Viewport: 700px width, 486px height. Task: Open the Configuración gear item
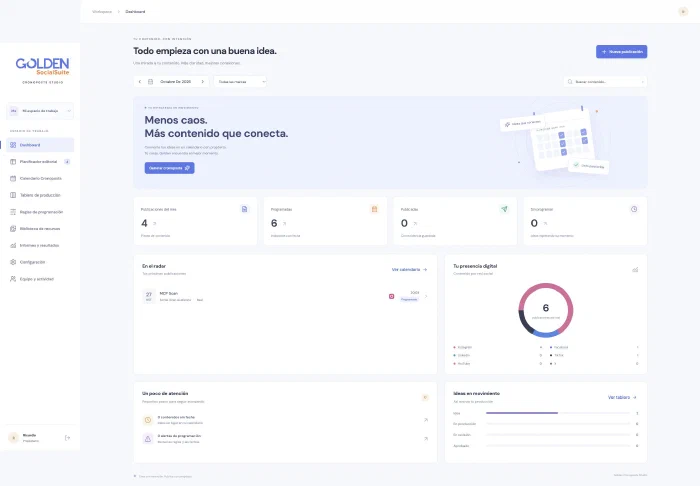[40, 262]
